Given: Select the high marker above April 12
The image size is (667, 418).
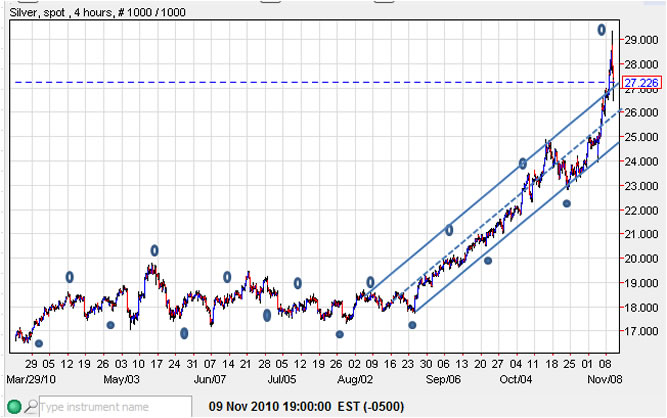Looking at the screenshot, I should pyautogui.click(x=70, y=276).
